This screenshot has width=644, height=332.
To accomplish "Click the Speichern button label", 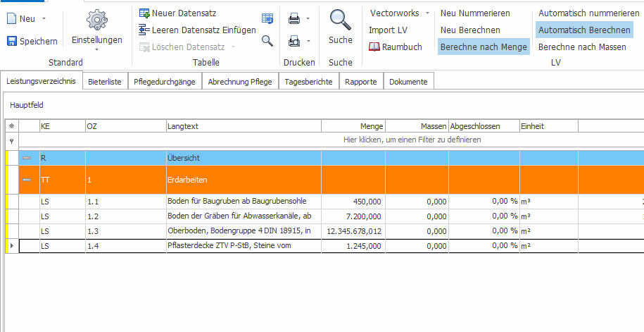I will [x=39, y=41].
